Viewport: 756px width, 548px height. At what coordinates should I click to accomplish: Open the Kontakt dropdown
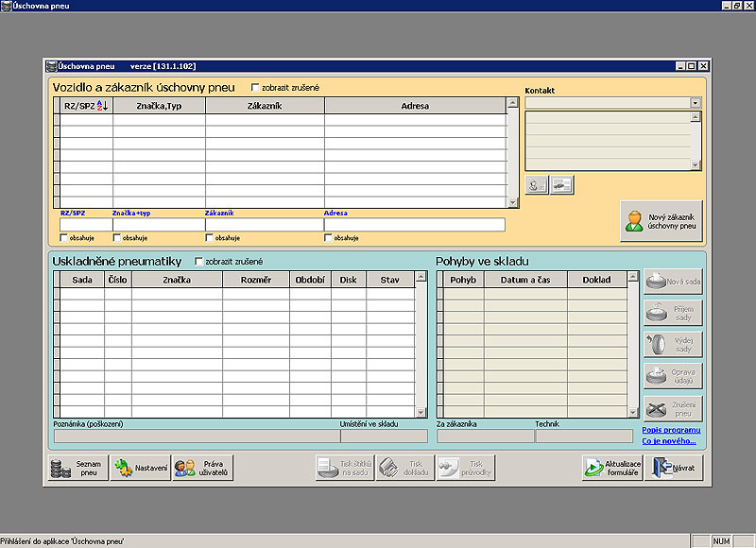point(696,103)
